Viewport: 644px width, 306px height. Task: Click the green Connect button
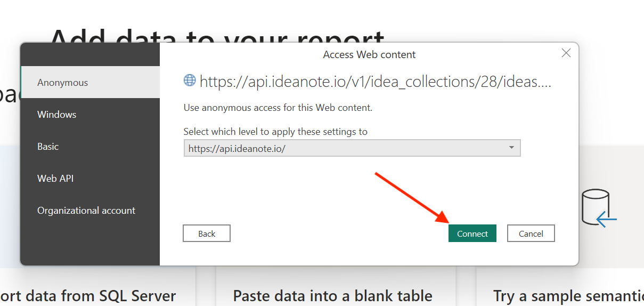472,233
